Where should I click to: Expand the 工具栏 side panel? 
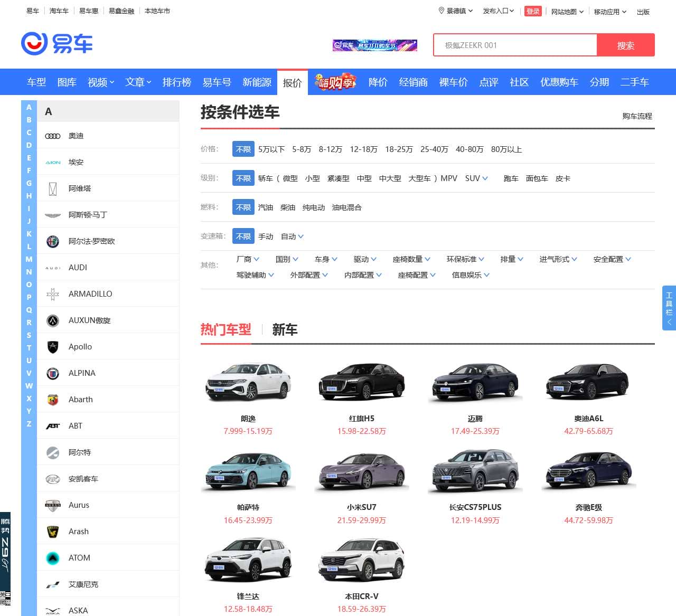point(669,308)
